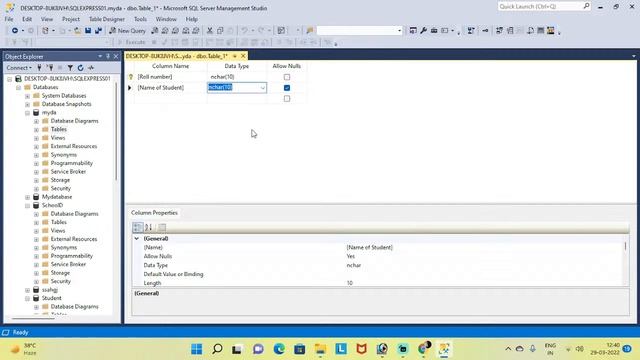Click the Properties wrench icon

pyautogui.click(x=423, y=31)
